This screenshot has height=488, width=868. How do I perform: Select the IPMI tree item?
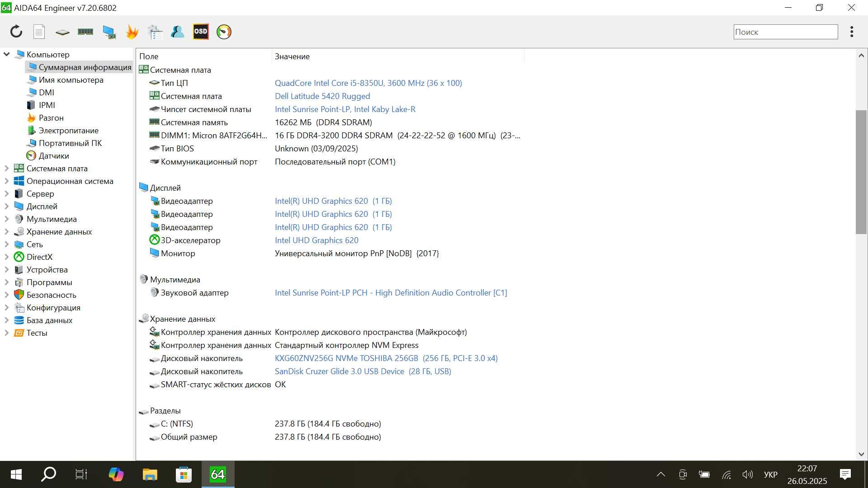(47, 105)
